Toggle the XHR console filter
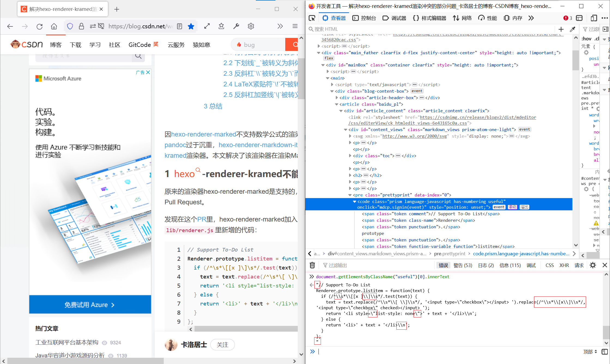This screenshot has width=610, height=364. [x=564, y=265]
